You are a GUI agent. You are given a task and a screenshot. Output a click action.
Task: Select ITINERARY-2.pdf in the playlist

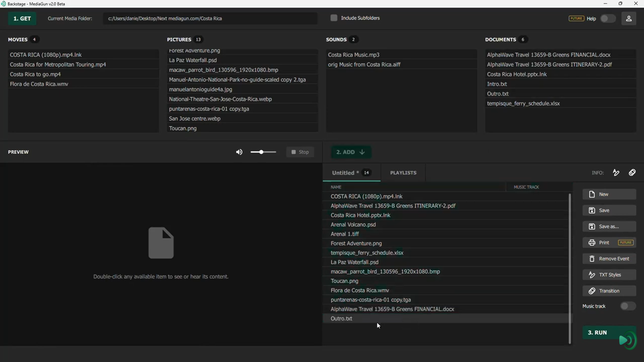coord(445,206)
